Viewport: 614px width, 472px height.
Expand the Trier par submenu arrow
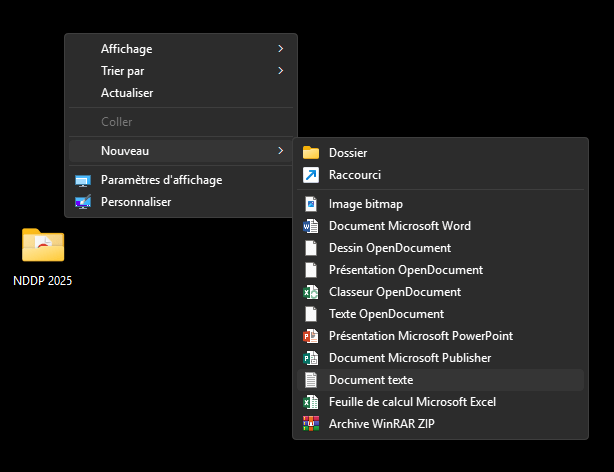click(x=280, y=71)
